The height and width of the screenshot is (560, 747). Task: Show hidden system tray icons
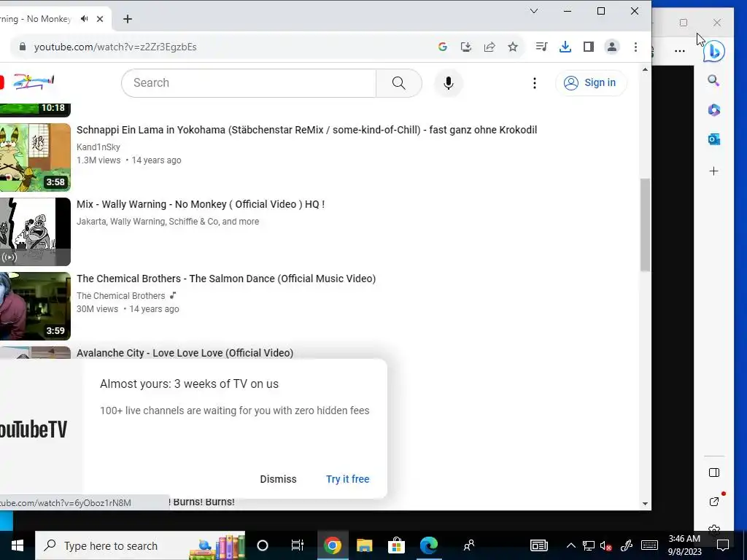(x=570, y=545)
